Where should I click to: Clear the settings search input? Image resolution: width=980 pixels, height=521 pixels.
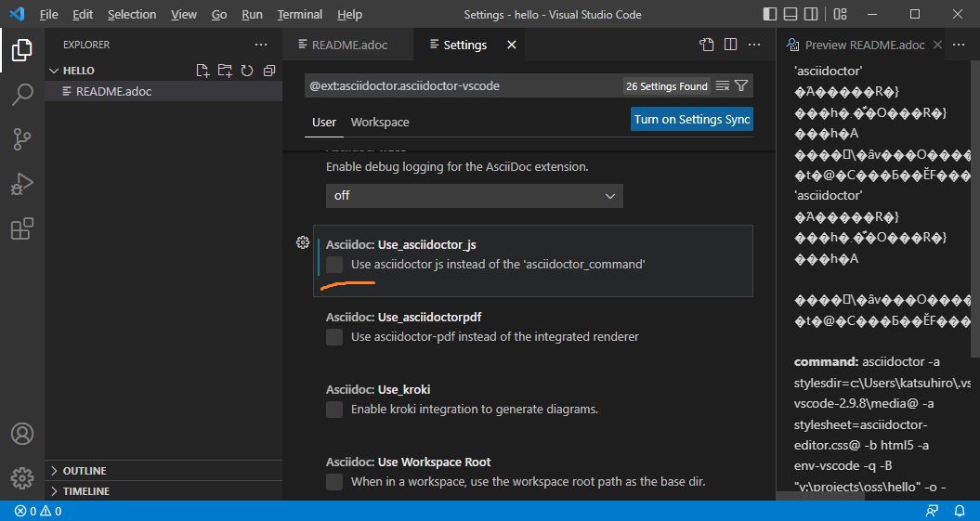coord(723,86)
